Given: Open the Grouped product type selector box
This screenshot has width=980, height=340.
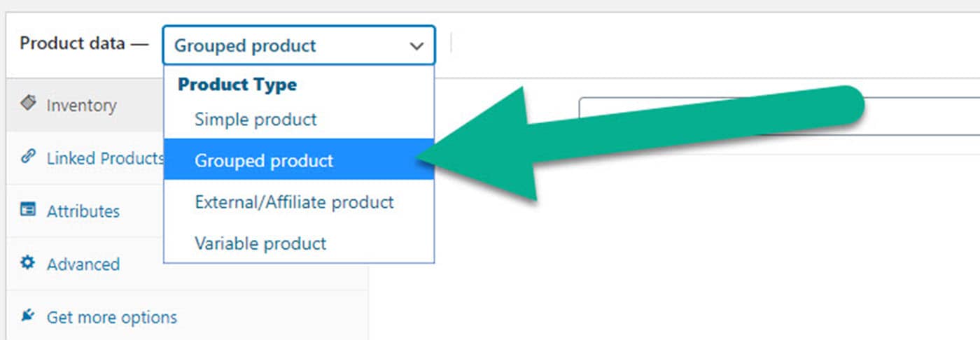Looking at the screenshot, I should [287, 46].
